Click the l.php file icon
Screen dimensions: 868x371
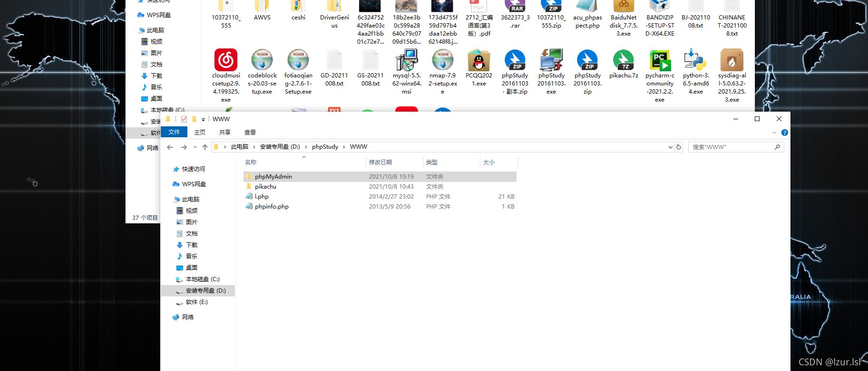point(249,196)
